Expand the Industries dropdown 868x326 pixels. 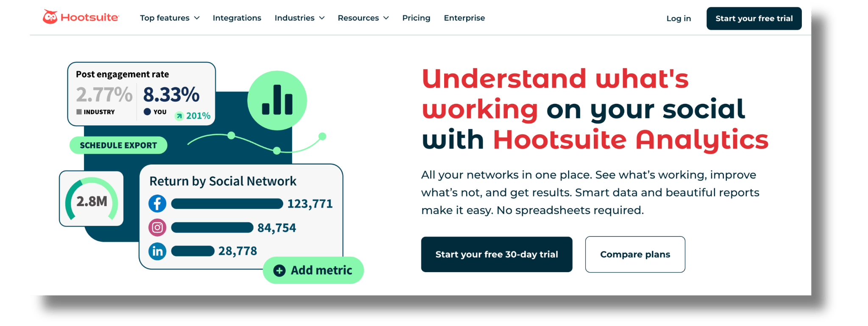click(x=300, y=18)
